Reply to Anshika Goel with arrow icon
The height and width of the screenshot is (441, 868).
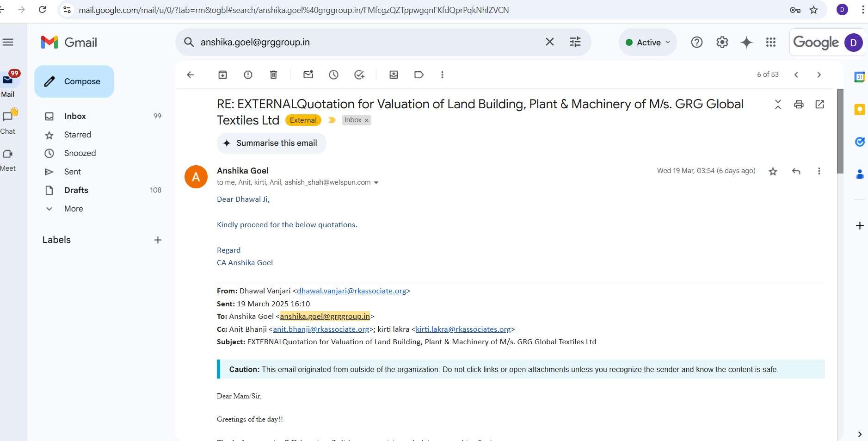point(796,171)
